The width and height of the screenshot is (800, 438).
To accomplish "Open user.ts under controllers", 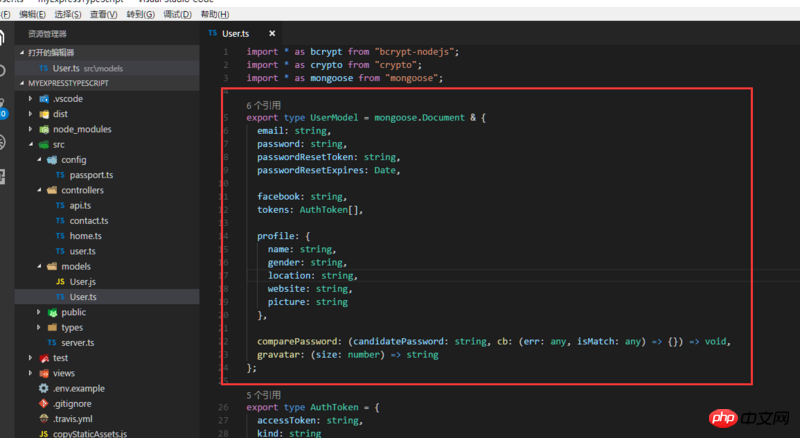I will [83, 251].
